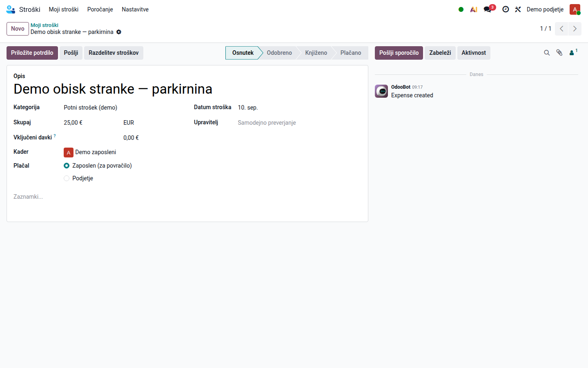Click the Zabeleži note button
The width and height of the screenshot is (588, 368).
click(x=440, y=53)
